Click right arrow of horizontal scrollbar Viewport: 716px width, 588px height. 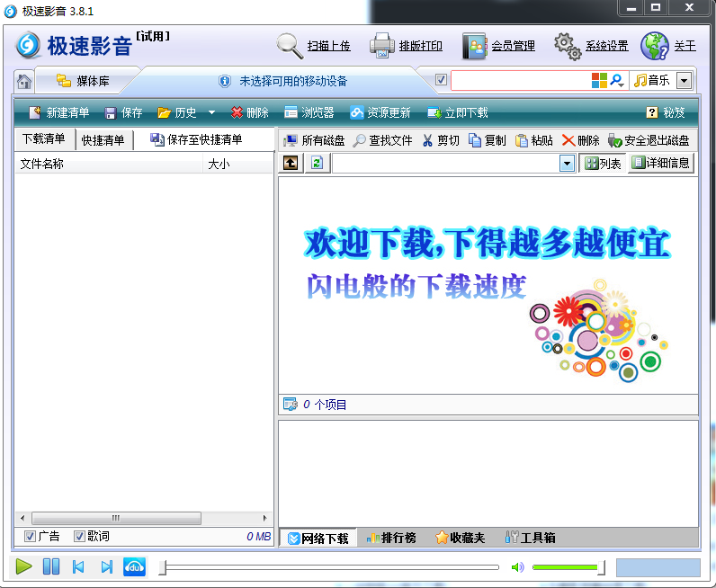pos(264,518)
